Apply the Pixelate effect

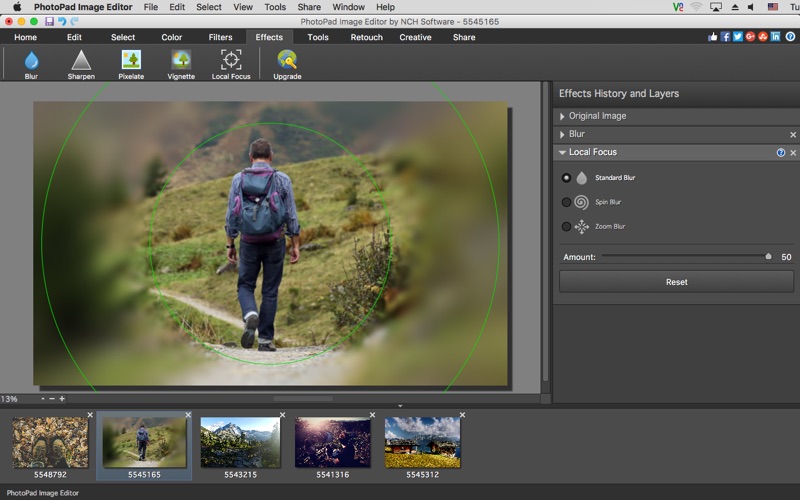(131, 63)
